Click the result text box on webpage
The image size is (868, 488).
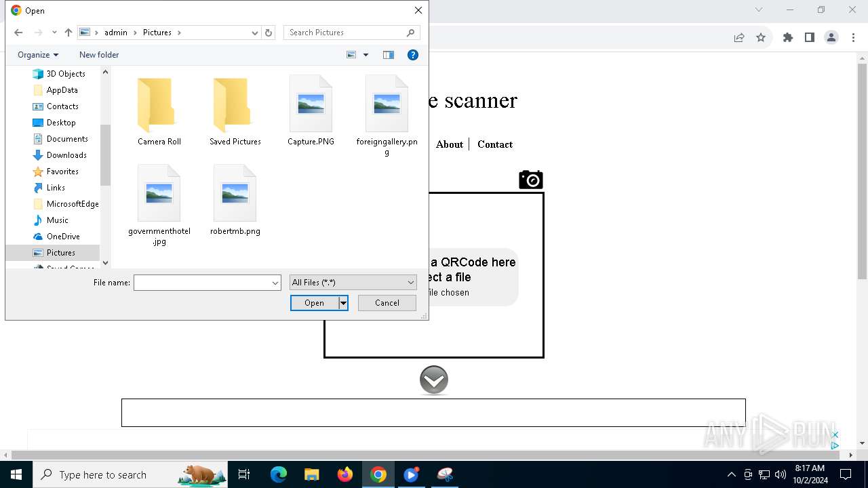pos(433,413)
